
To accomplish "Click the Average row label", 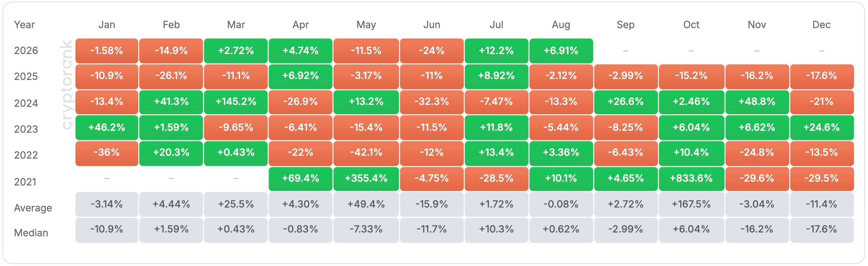I will (x=33, y=208).
